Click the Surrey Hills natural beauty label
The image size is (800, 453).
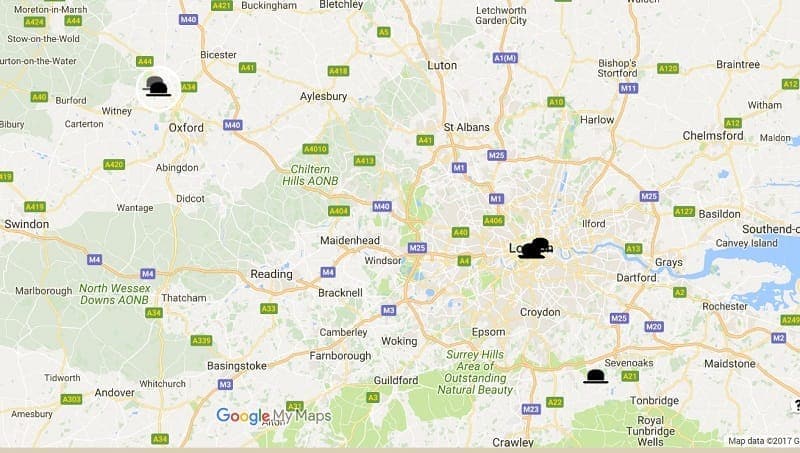tap(475, 372)
